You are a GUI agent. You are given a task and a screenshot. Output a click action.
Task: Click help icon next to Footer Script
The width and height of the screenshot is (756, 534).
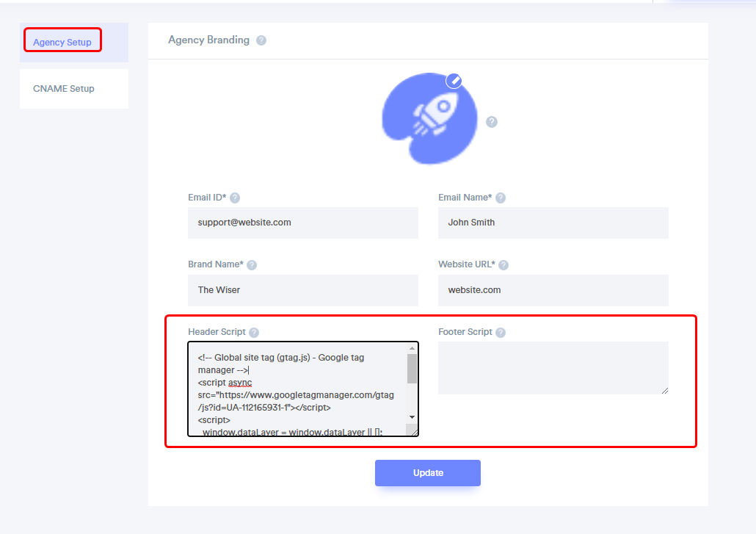(501, 332)
